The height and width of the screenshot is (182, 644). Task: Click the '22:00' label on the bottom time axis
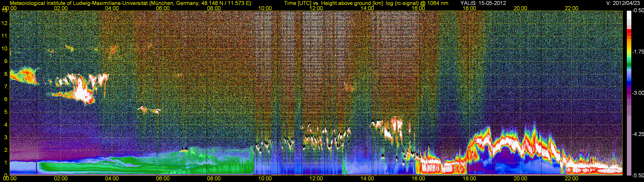pyautogui.click(x=571, y=179)
